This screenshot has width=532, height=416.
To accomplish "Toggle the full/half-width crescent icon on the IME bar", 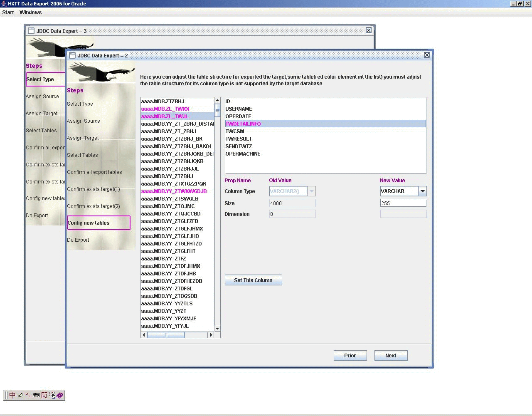I will click(x=20, y=395).
